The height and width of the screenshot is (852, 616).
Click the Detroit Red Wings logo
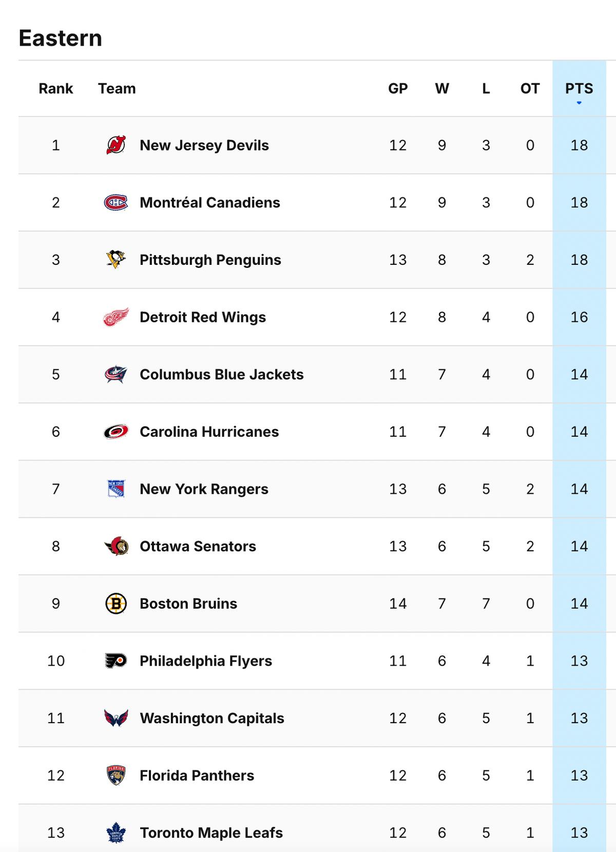click(x=116, y=317)
